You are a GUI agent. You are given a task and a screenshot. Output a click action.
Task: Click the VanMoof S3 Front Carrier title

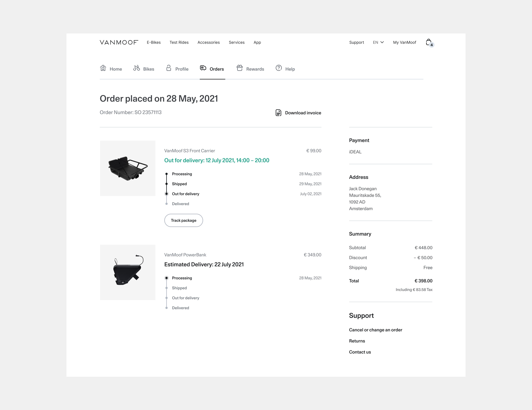point(190,151)
